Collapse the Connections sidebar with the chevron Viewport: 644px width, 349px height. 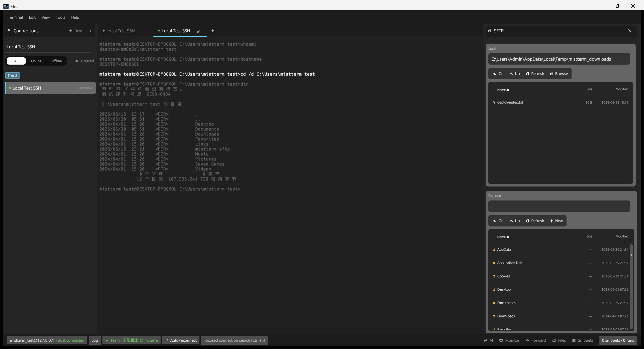(90, 31)
